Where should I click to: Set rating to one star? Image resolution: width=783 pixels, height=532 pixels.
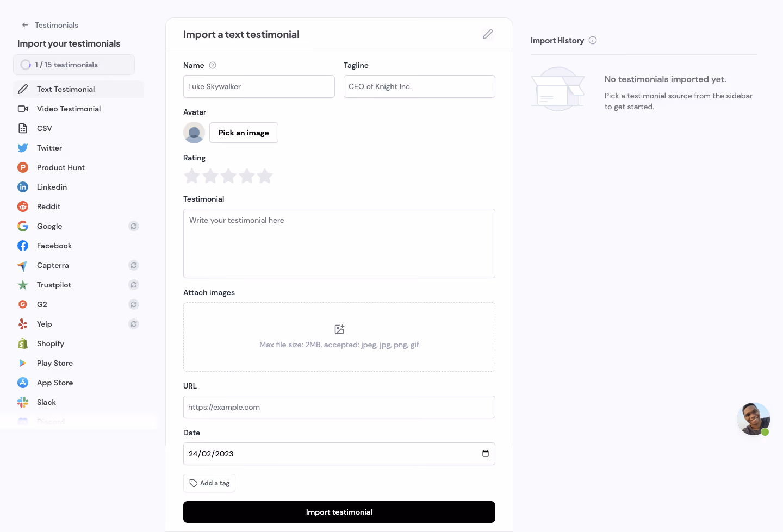click(192, 176)
